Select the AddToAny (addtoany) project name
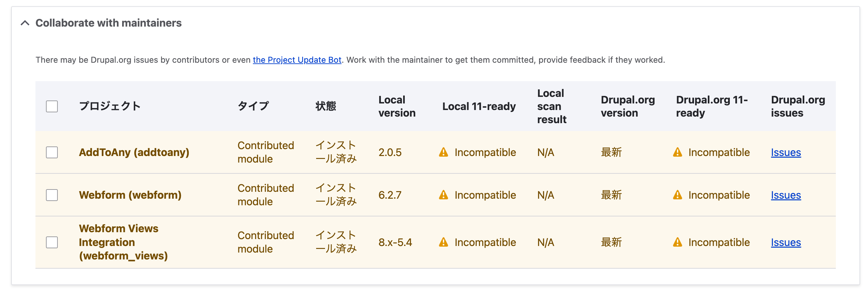The width and height of the screenshot is (868, 289). tap(134, 152)
